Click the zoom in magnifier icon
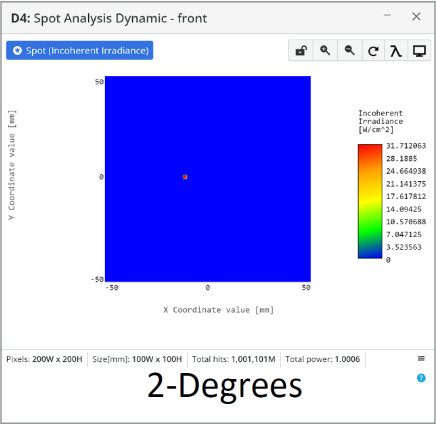Viewport: 436px width, 424px height. tap(325, 51)
